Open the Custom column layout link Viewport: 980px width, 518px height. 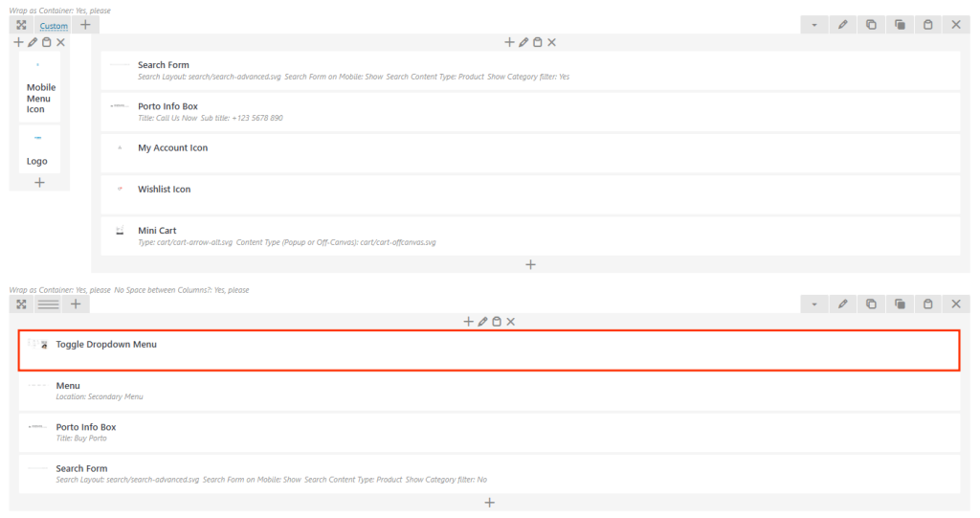coord(54,26)
